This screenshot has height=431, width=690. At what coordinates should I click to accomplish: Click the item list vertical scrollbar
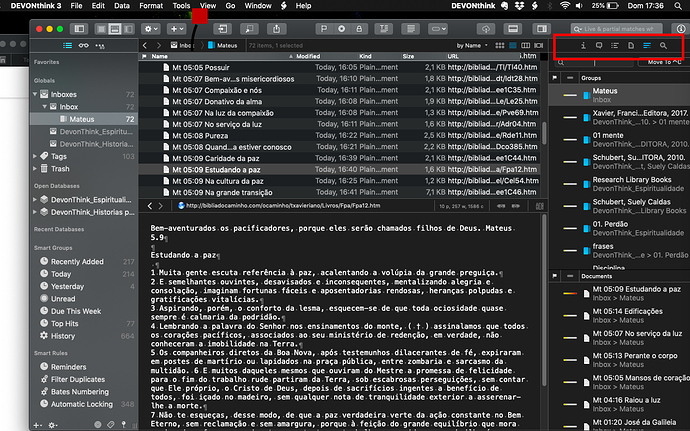coord(544,132)
